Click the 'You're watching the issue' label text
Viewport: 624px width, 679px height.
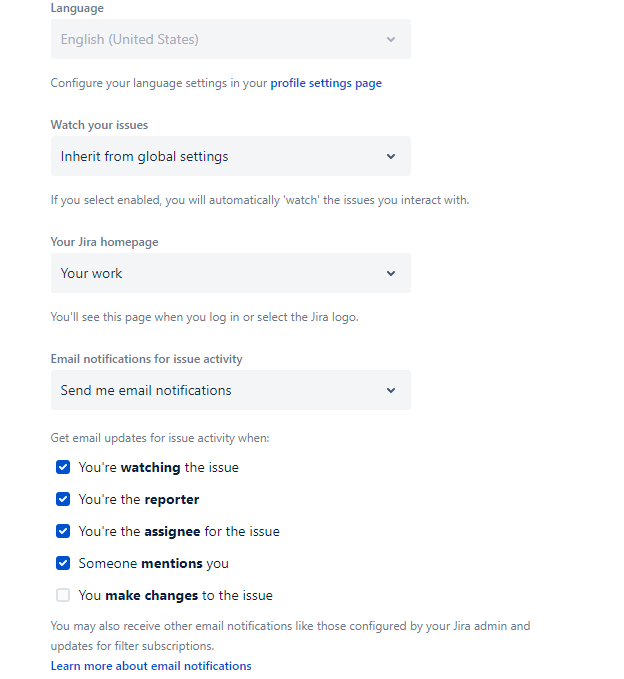point(158,467)
